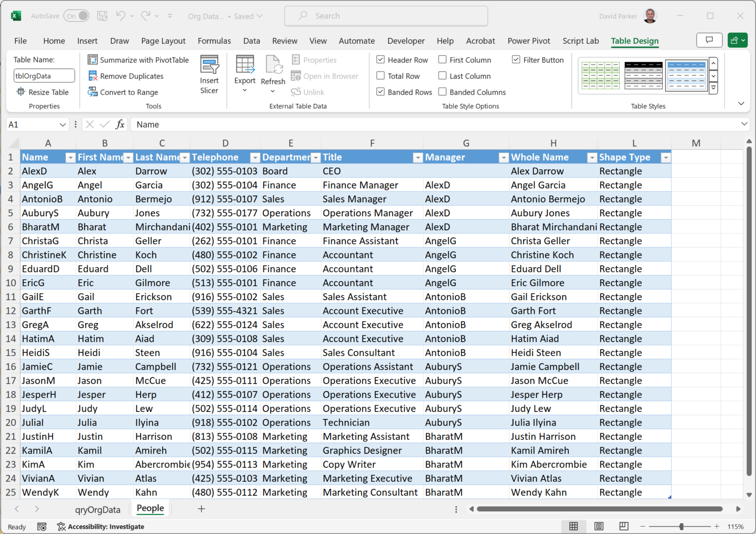Viewport: 756px width, 534px height.
Task: Export the table data
Action: point(245,73)
